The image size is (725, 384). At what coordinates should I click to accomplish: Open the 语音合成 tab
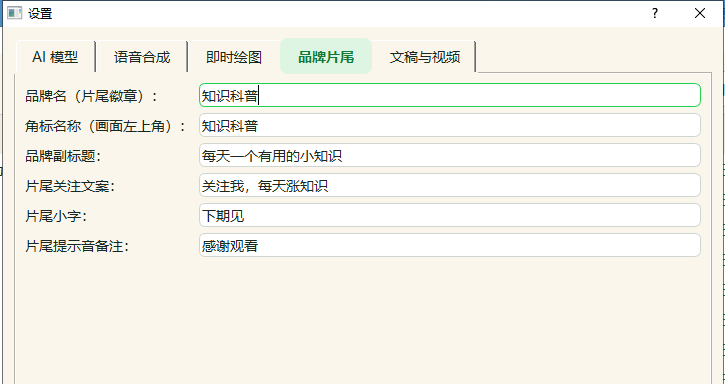(141, 57)
